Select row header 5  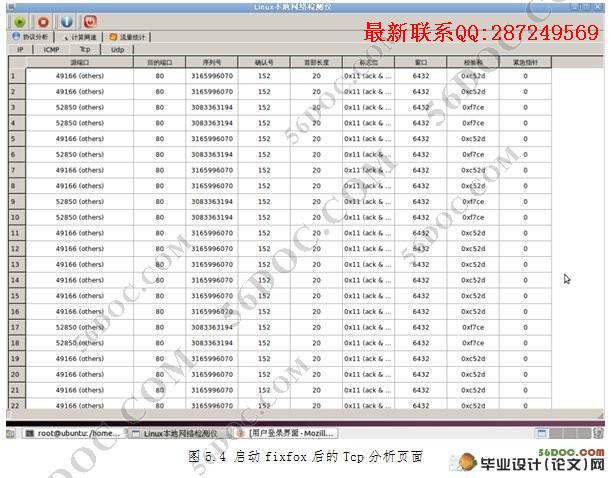pyautogui.click(x=17, y=139)
